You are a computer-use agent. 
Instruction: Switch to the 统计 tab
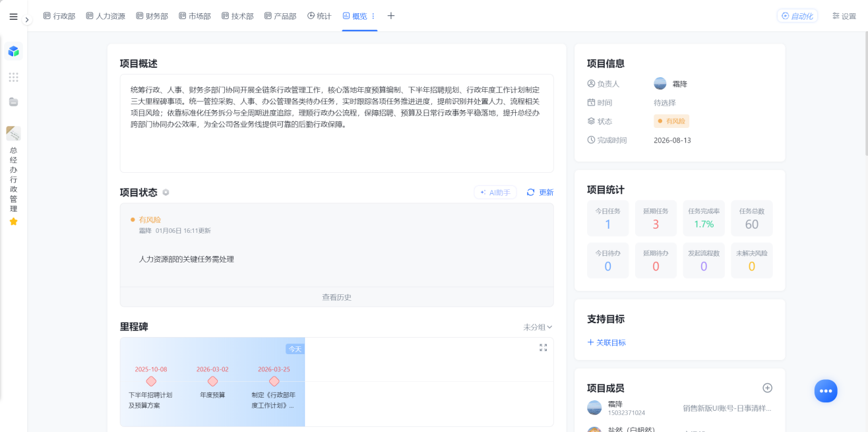319,16
